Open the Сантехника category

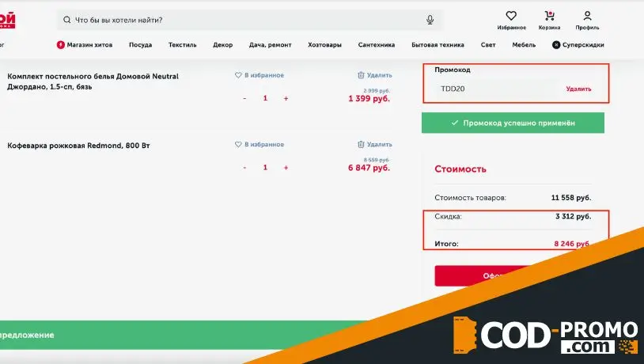pos(377,45)
